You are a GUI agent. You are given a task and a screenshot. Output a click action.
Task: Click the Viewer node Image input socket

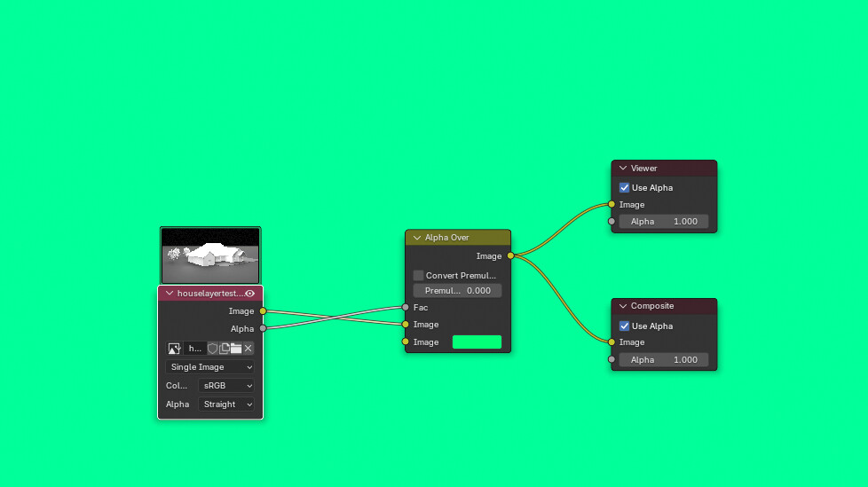point(612,204)
